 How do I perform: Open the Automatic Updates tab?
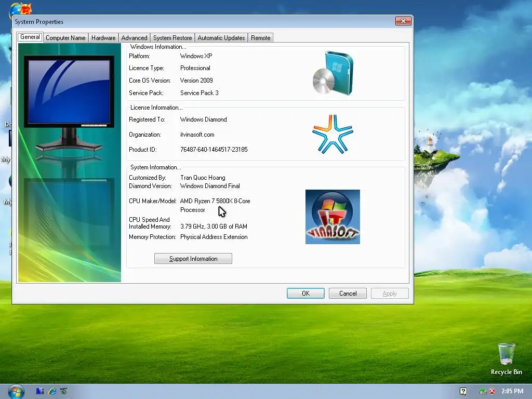[x=221, y=37]
